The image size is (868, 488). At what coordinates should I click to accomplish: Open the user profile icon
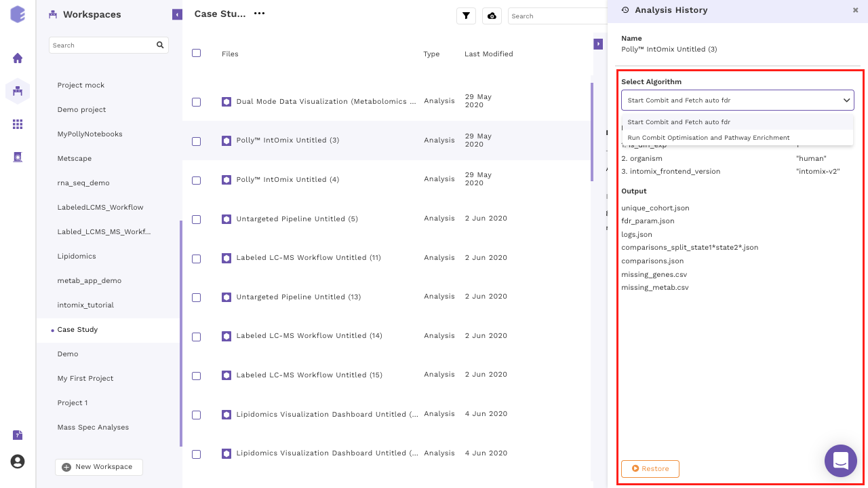tap(18, 462)
